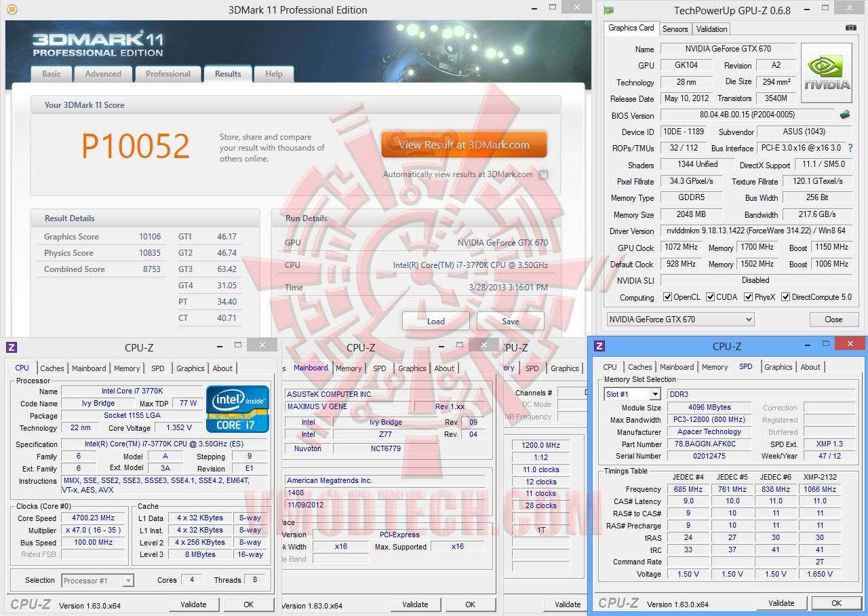Toggle the OpenCL checkbox in GPU-Z

pyautogui.click(x=667, y=297)
